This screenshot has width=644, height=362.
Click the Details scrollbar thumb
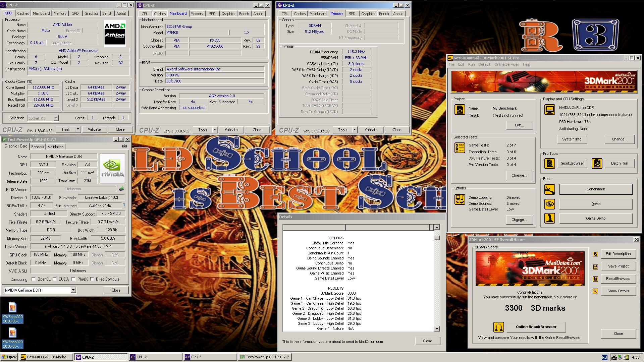click(x=437, y=238)
